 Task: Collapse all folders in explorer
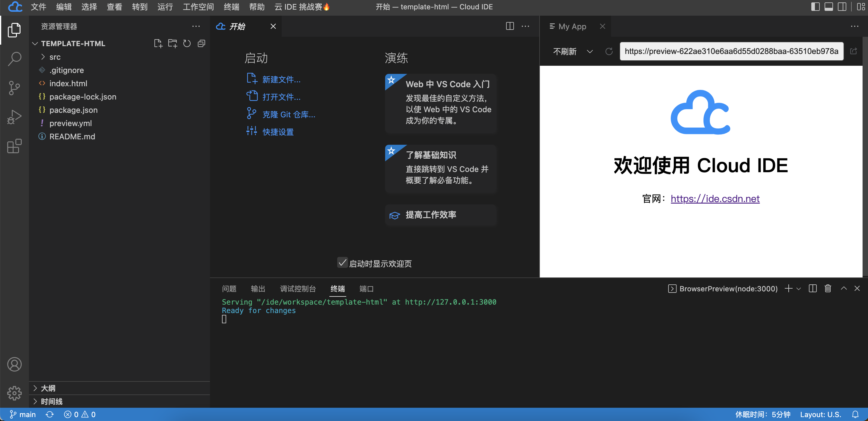pyautogui.click(x=201, y=43)
